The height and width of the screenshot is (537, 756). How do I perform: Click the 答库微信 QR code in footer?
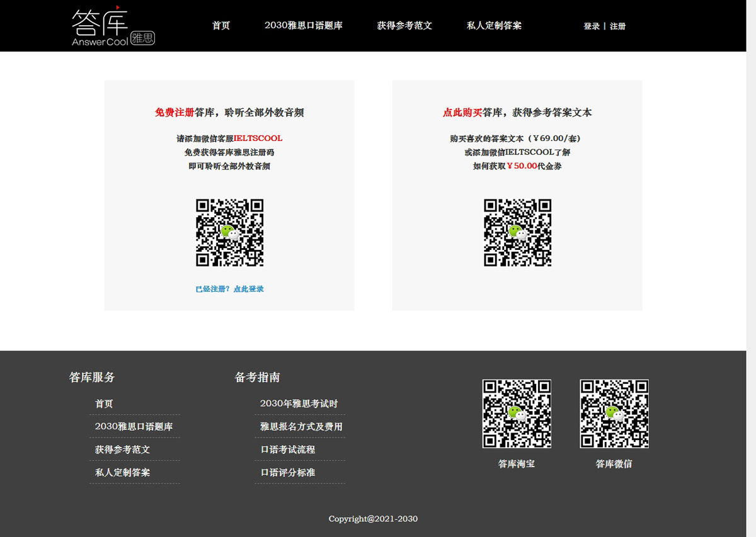coord(614,414)
